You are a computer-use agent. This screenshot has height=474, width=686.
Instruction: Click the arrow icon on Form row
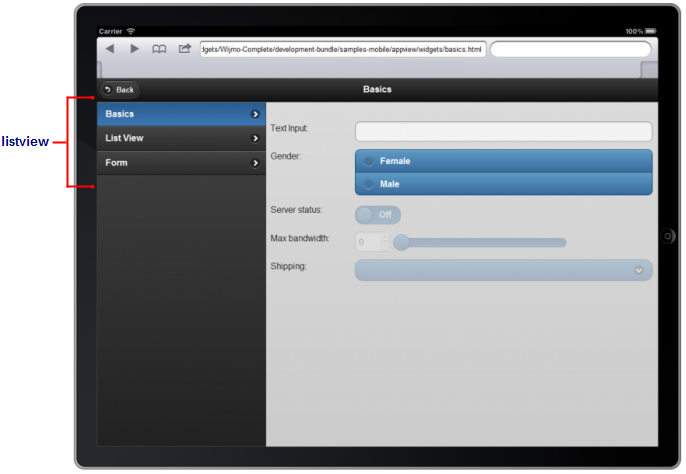click(255, 163)
